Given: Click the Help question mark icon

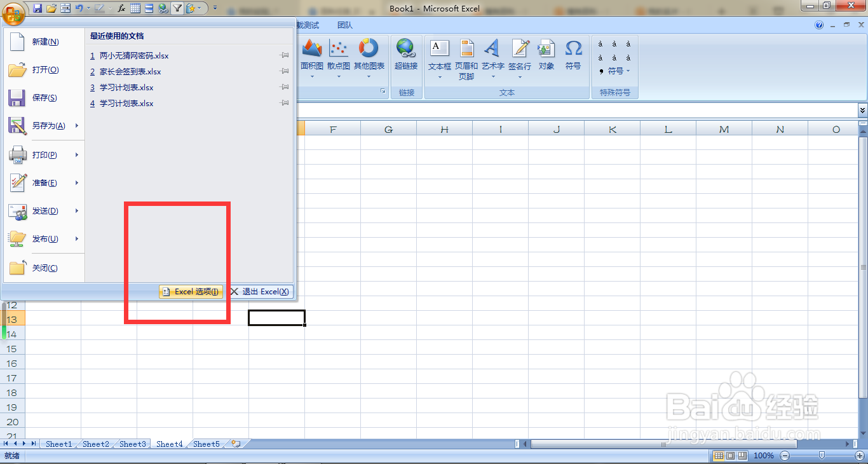Looking at the screenshot, I should click(x=819, y=25).
